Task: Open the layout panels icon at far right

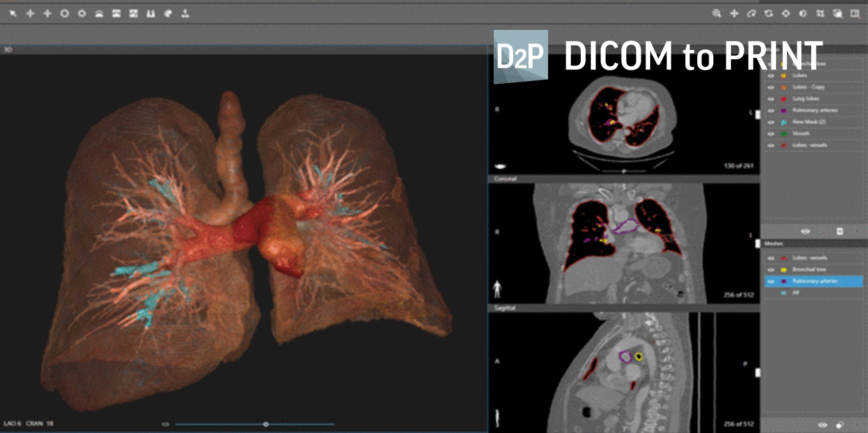Action: click(855, 14)
